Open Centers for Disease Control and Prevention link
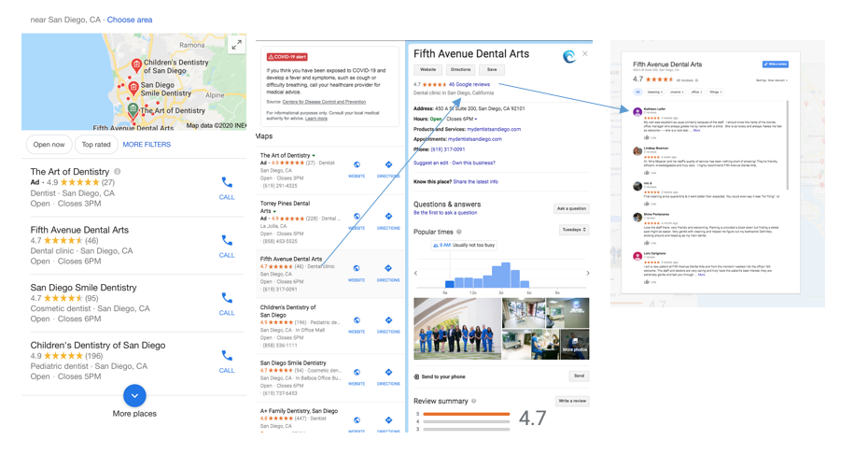 tap(324, 102)
